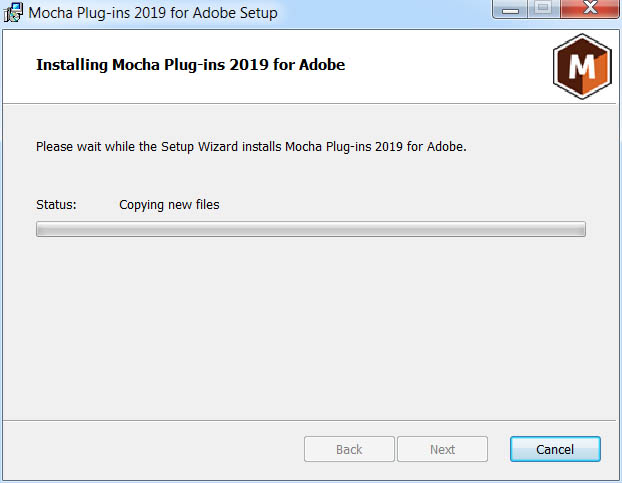Click the installation progress bar
The width and height of the screenshot is (622, 483).
(311, 229)
